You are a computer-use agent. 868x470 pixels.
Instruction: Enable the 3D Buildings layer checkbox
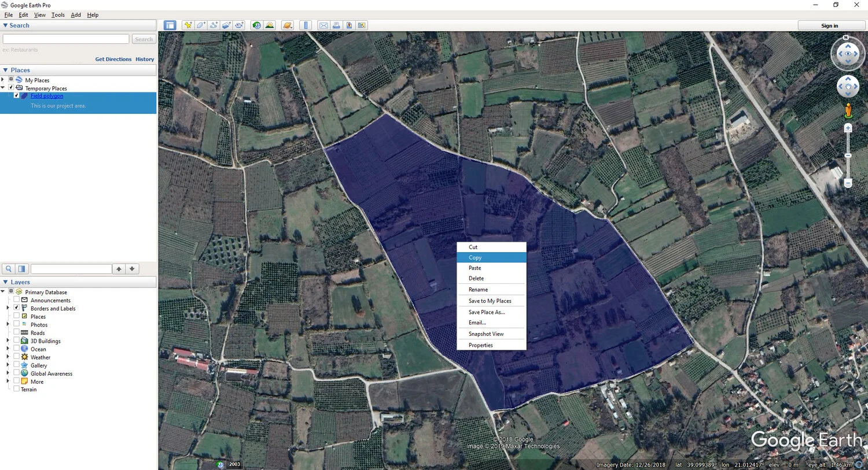coord(16,341)
